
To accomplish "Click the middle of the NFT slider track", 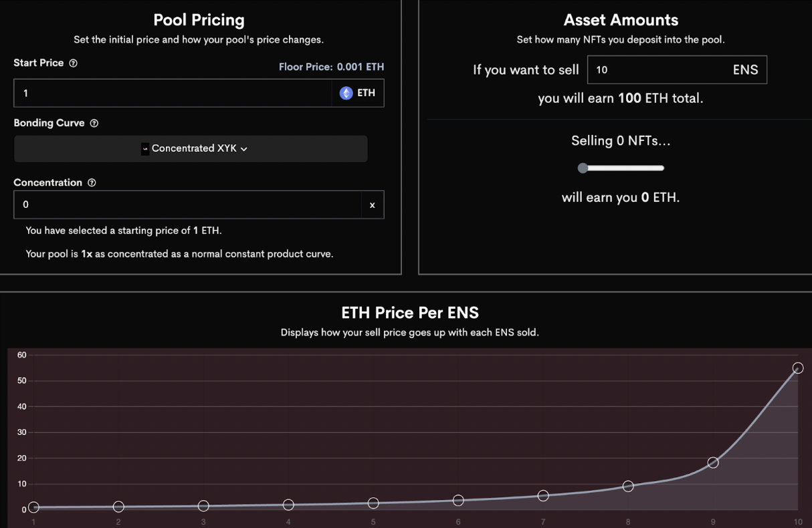I will [623, 168].
